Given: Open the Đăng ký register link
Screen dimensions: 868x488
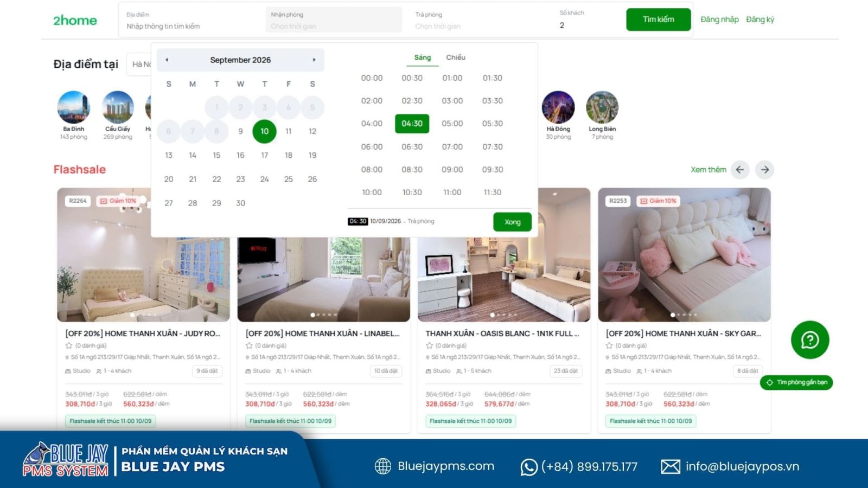Looking at the screenshot, I should [760, 20].
